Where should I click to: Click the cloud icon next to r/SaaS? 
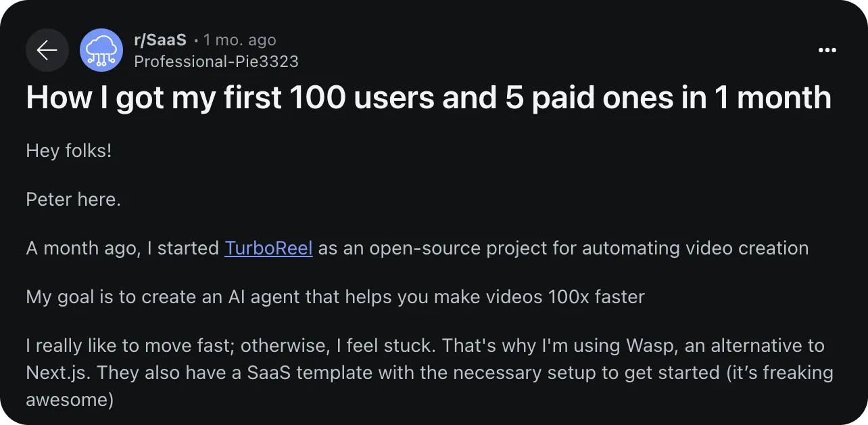coord(101,50)
